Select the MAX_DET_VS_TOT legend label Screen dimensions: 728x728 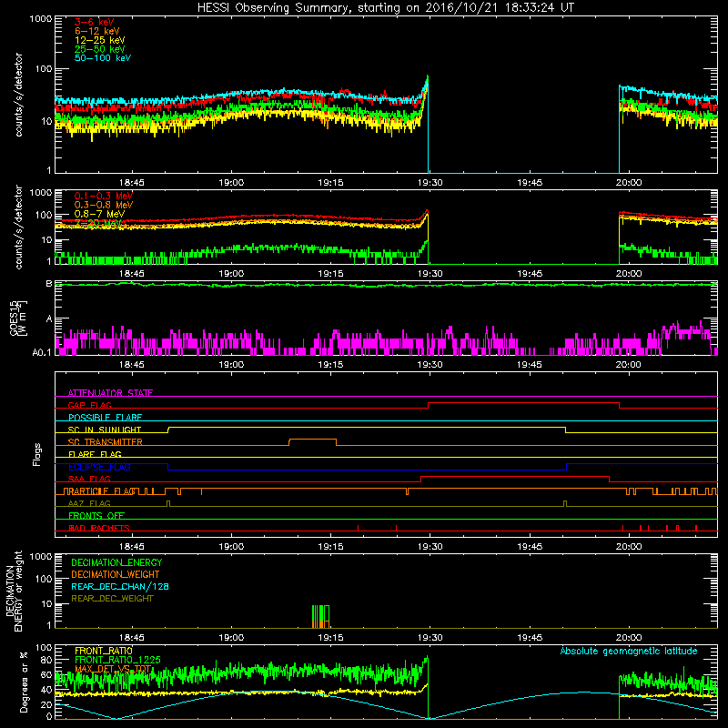point(113,669)
